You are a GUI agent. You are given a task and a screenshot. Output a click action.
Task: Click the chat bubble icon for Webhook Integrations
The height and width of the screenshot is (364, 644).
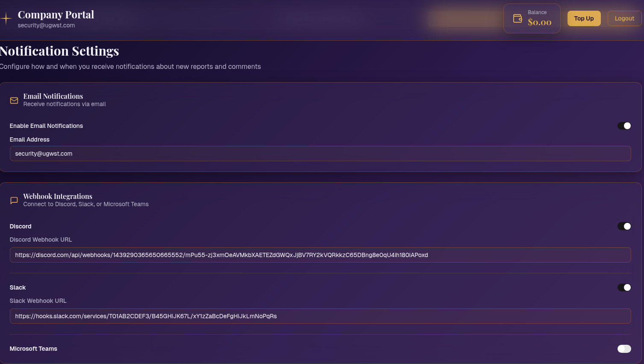click(14, 200)
